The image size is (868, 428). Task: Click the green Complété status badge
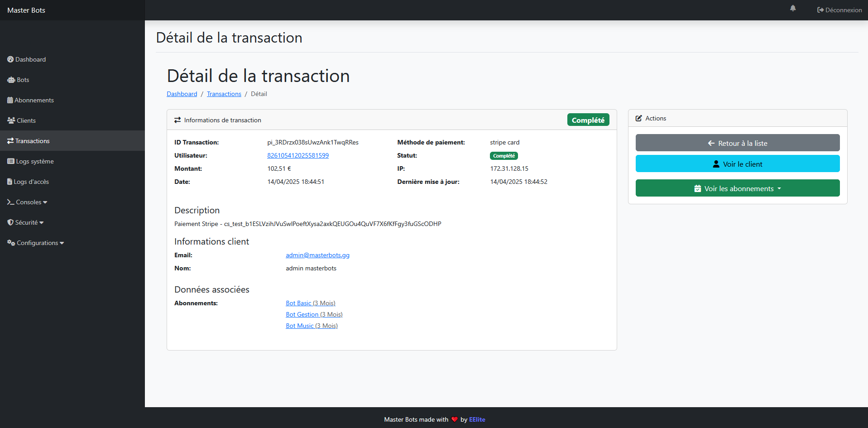click(x=588, y=120)
